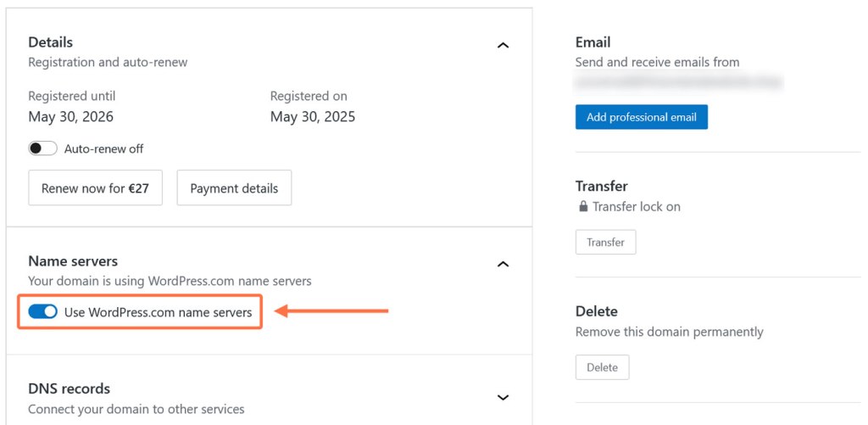Toggle the Auto-renew off switch

[x=42, y=148]
